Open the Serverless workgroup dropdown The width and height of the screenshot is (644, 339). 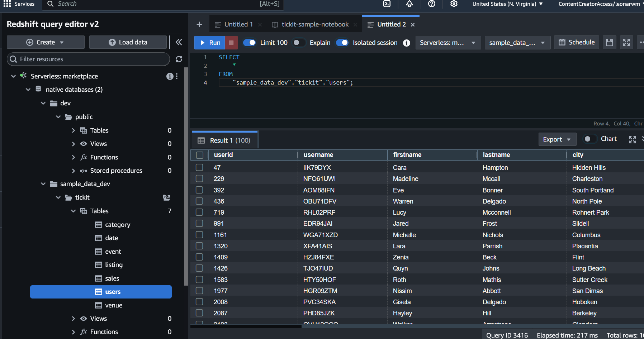coord(448,43)
